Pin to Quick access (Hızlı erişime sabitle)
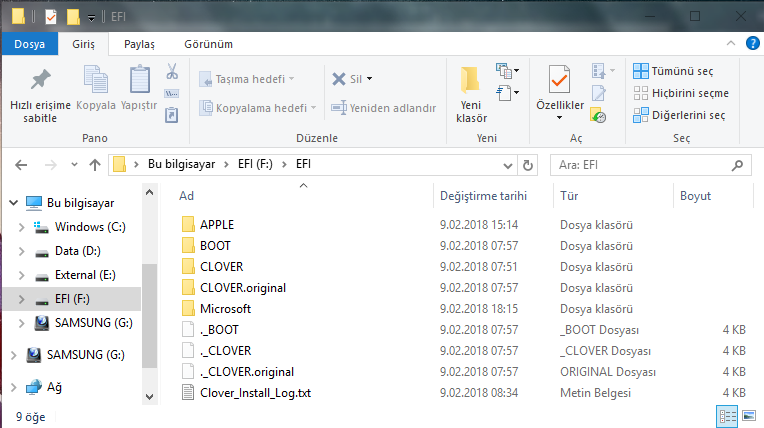 tap(40, 95)
